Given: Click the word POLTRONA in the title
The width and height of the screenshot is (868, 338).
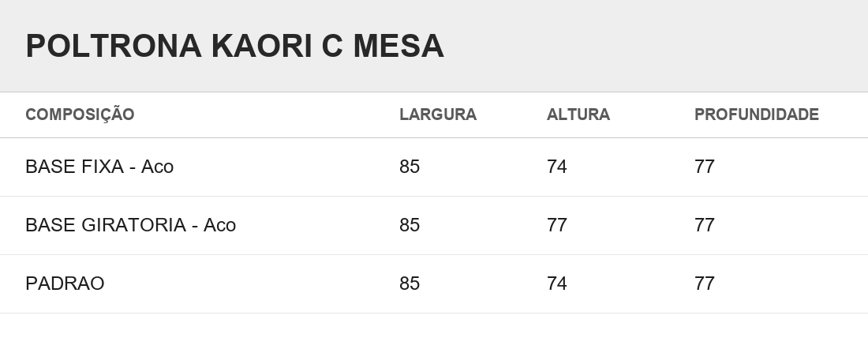Looking at the screenshot, I should coord(114,46).
